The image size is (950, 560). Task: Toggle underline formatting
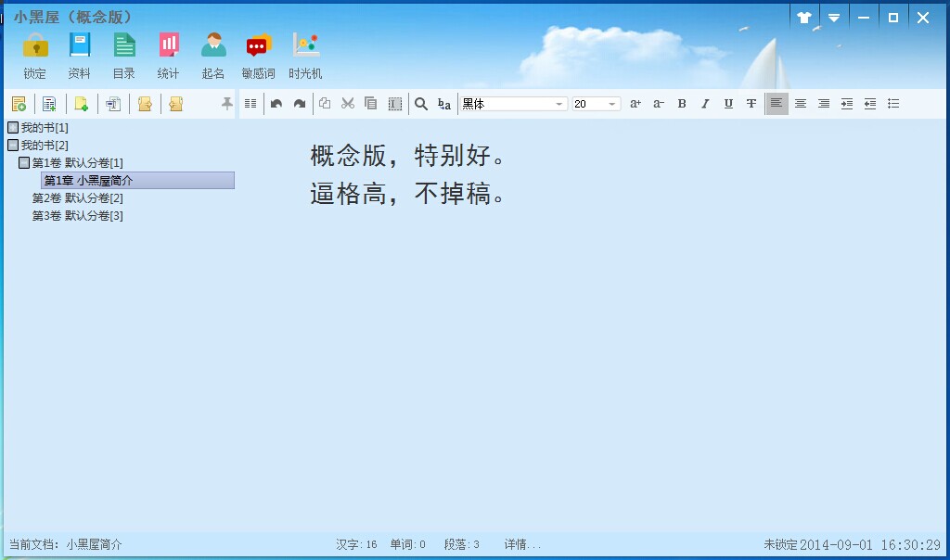[728, 104]
